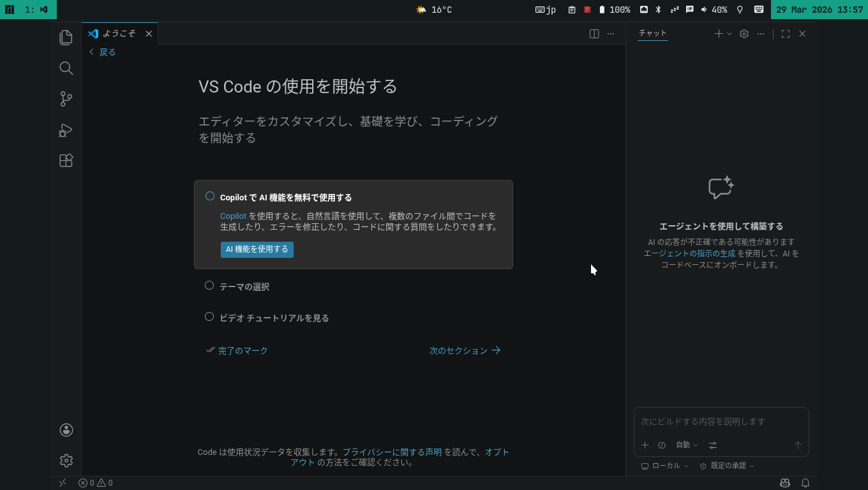This screenshot has width=868, height=490.
Task: Select the チャット panel tab
Action: tap(652, 33)
